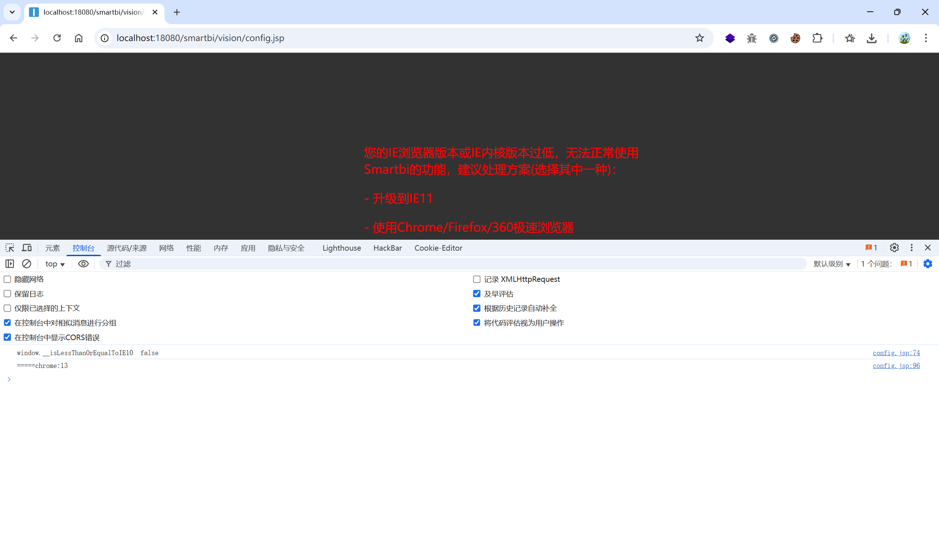
Task: Toggle device toolbar emulation icon
Action: click(27, 248)
